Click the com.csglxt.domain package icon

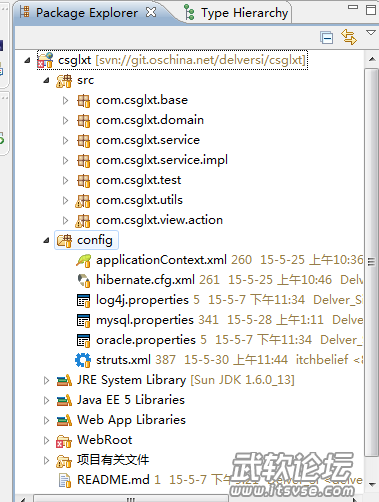point(83,121)
